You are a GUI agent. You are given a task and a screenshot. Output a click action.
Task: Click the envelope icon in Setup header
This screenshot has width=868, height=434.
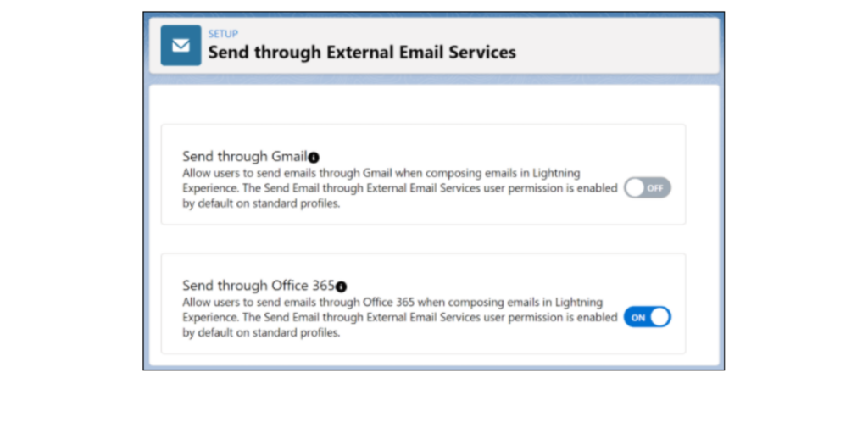181,46
